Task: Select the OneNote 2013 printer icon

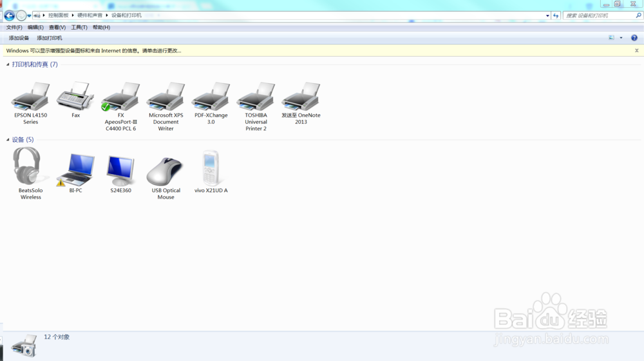Action: [x=301, y=97]
